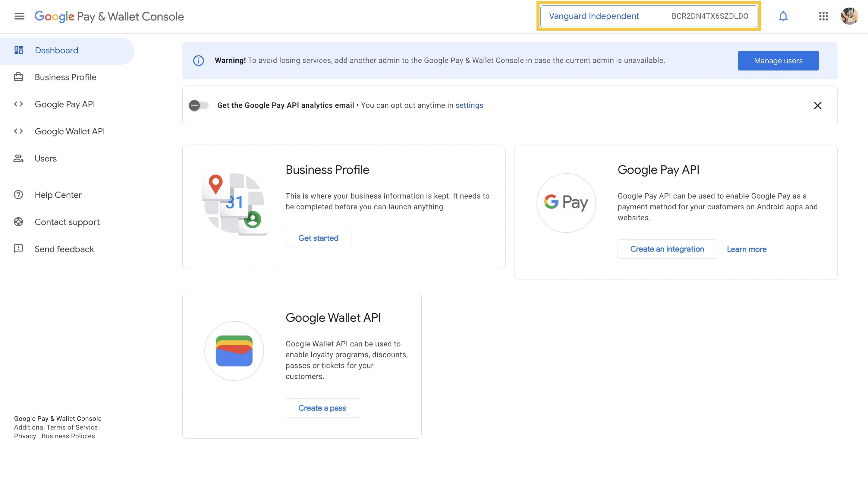The width and height of the screenshot is (868, 488).
Task: Open the Business Policies footer link
Action: pyautogui.click(x=68, y=436)
